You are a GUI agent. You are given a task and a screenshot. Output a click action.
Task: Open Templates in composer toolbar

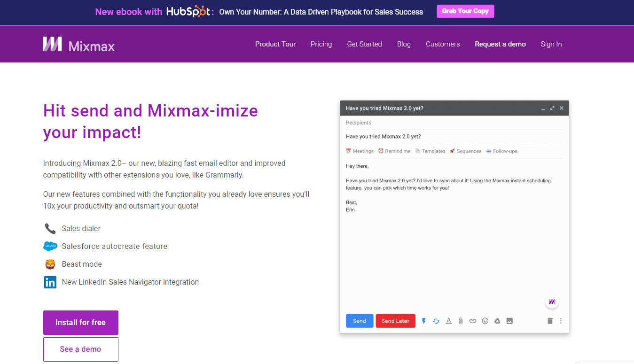[430, 151]
